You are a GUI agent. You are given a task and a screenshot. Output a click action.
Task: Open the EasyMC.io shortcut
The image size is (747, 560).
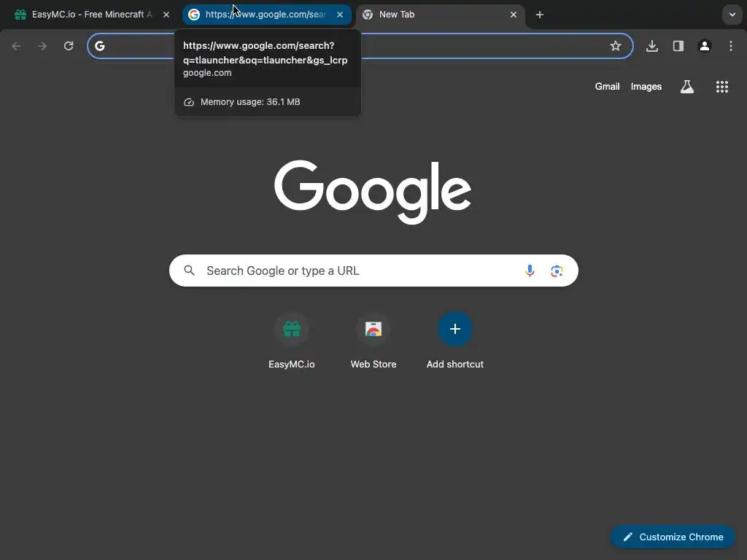pyautogui.click(x=292, y=340)
